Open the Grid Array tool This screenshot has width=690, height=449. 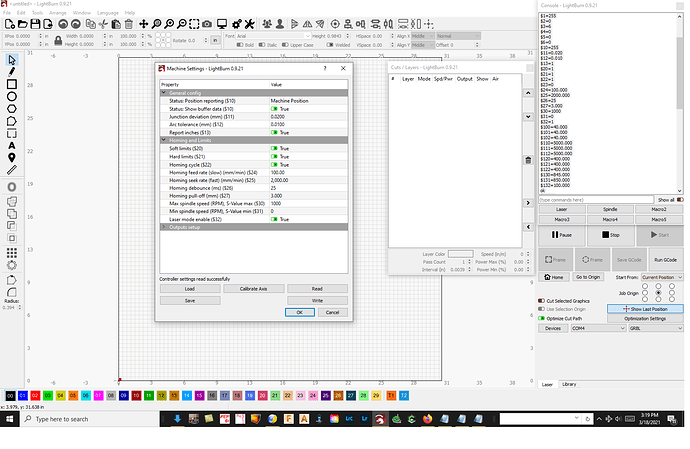12,253
